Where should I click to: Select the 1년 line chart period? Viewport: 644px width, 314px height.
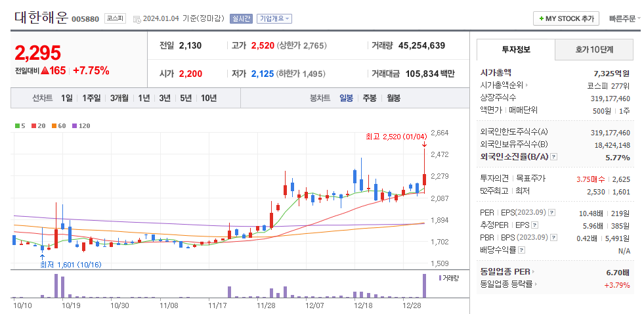(x=144, y=99)
